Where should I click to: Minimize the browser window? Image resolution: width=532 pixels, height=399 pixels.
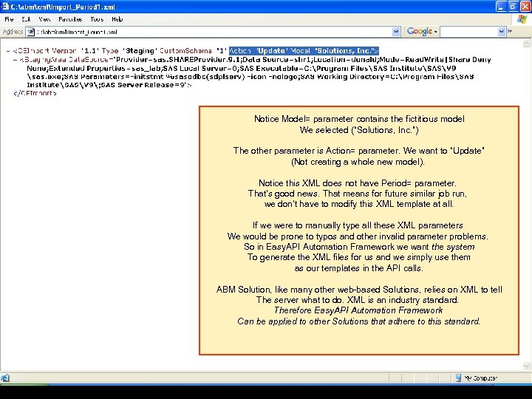pos(501,6)
